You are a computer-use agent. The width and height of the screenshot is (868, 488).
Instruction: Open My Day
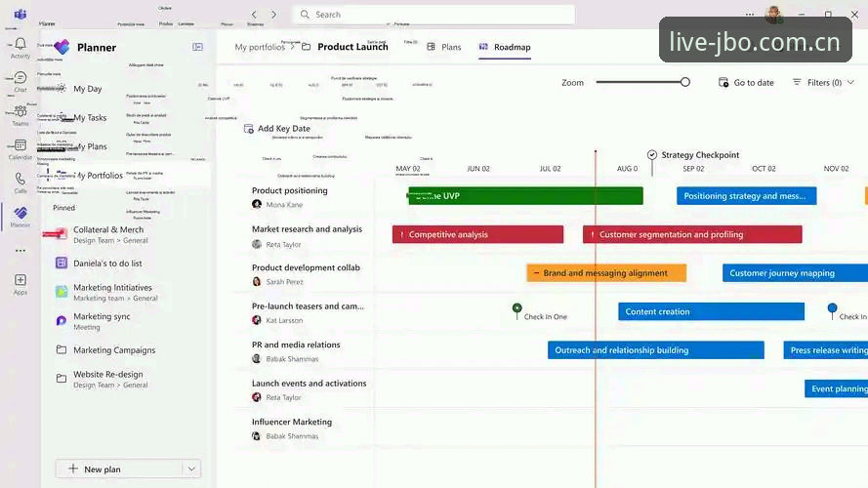click(x=88, y=89)
